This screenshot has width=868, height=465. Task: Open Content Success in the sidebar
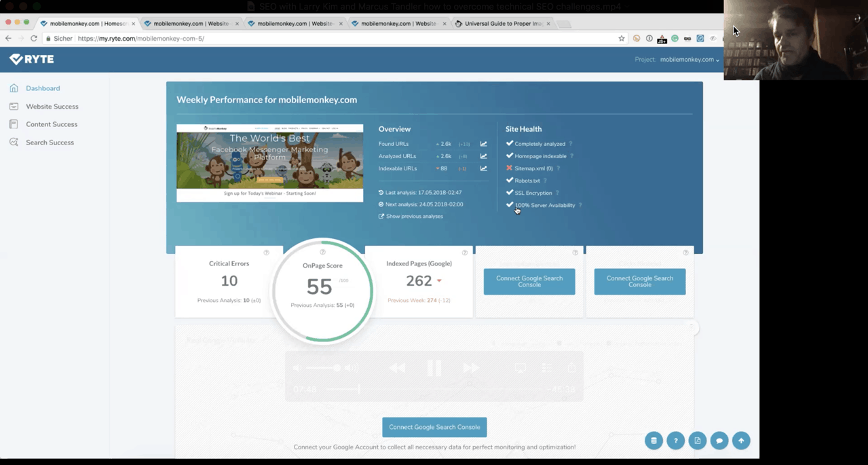point(52,124)
